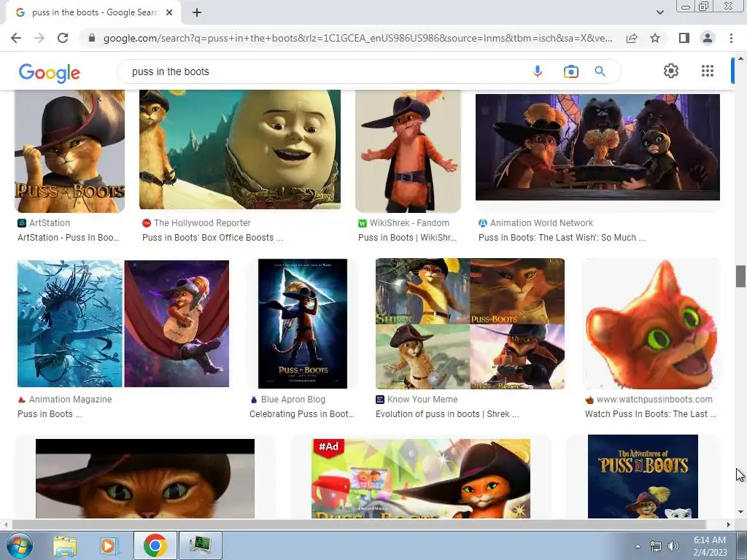Bookmark this tab with star icon

655,38
